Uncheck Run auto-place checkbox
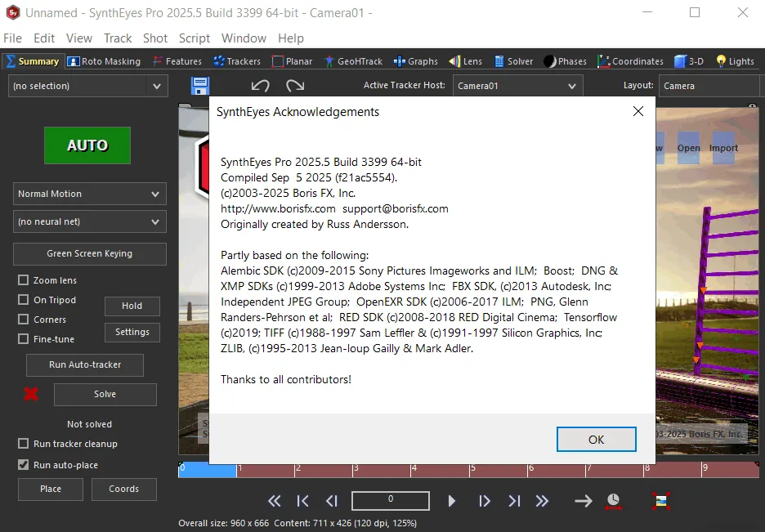Image resolution: width=765 pixels, height=532 pixels. tap(23, 465)
